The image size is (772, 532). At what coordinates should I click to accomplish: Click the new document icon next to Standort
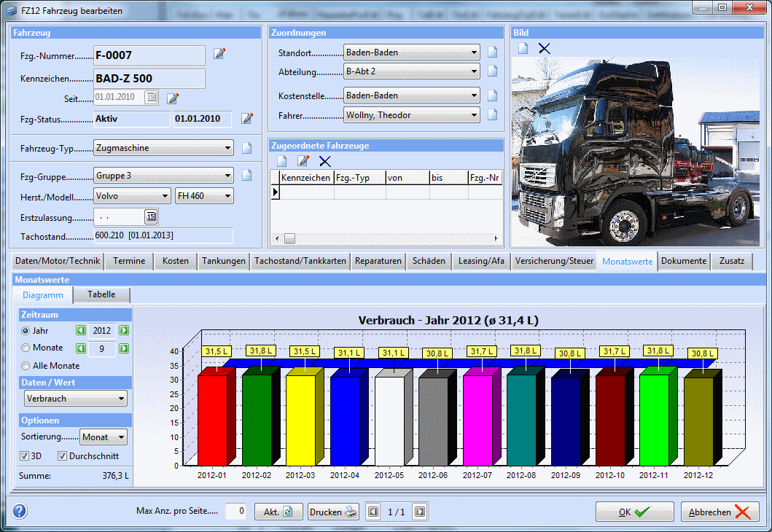(x=492, y=52)
